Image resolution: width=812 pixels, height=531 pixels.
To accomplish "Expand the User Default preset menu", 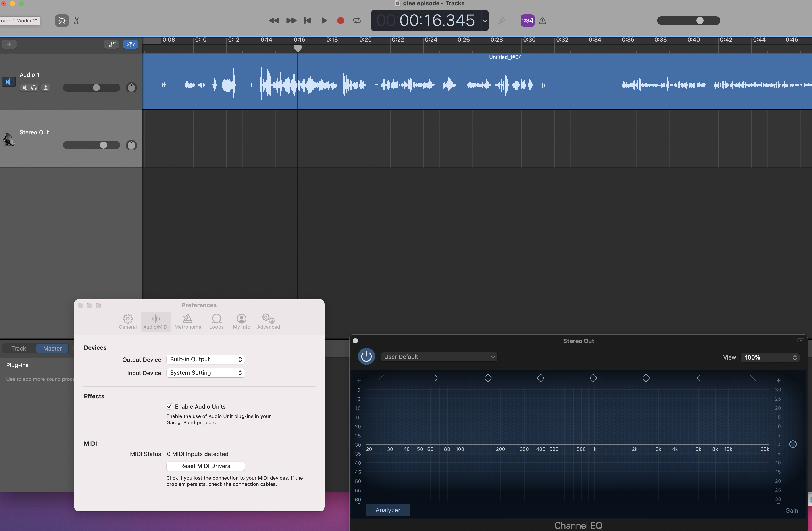I will pyautogui.click(x=439, y=357).
